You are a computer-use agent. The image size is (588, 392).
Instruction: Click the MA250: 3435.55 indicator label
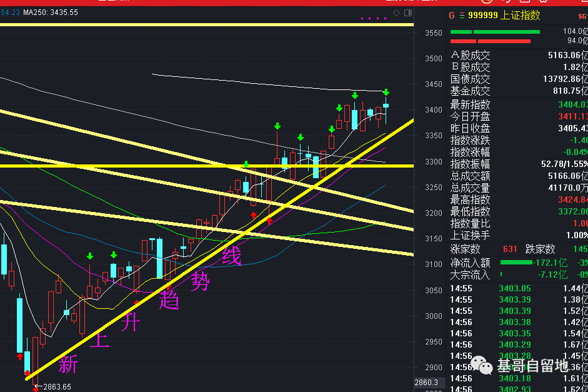[51, 13]
